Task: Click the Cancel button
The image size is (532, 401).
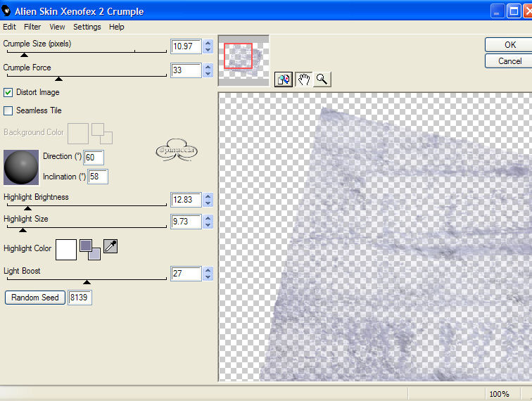Action: [x=509, y=61]
